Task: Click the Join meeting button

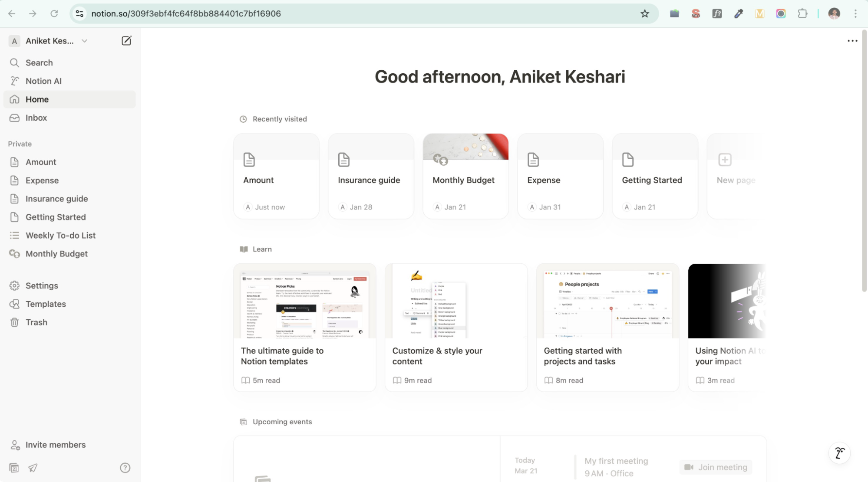Action: (715, 467)
